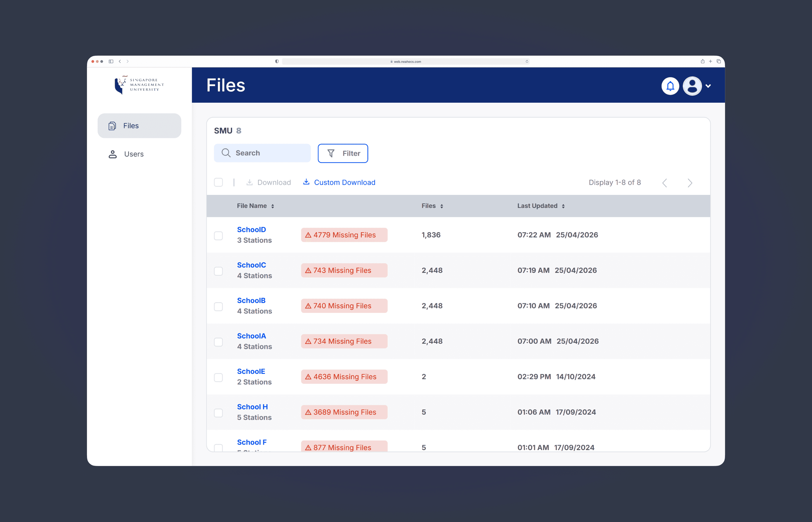Click the Custom Download arrow icon
Screen dimensions: 812x522
[x=306, y=182]
